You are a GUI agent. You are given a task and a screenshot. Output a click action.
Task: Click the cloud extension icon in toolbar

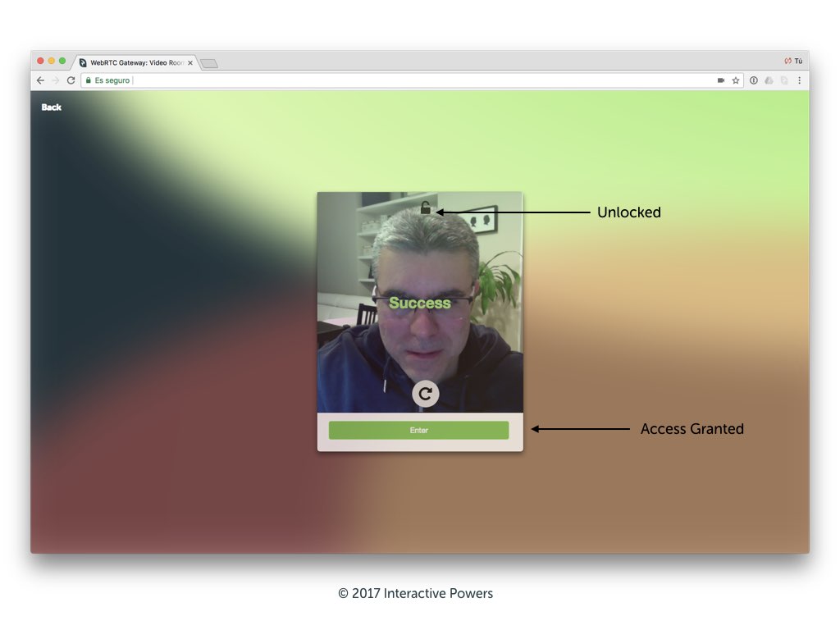tap(769, 80)
